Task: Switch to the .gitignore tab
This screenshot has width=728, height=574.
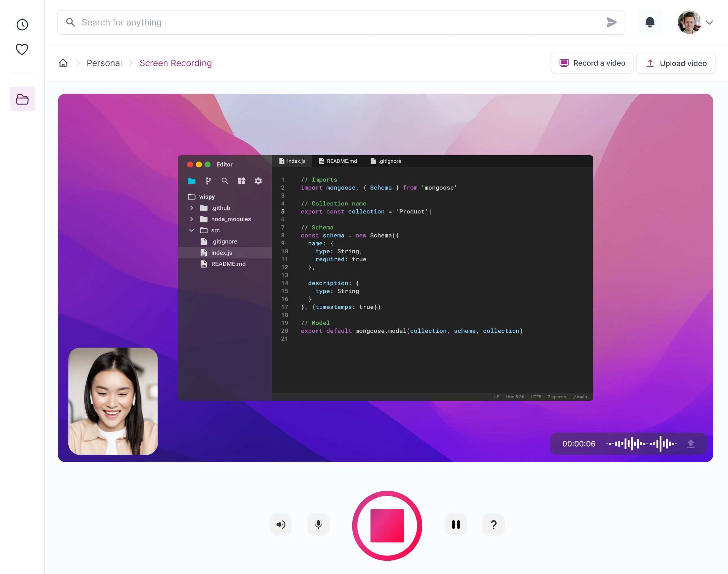Action: 385,161
